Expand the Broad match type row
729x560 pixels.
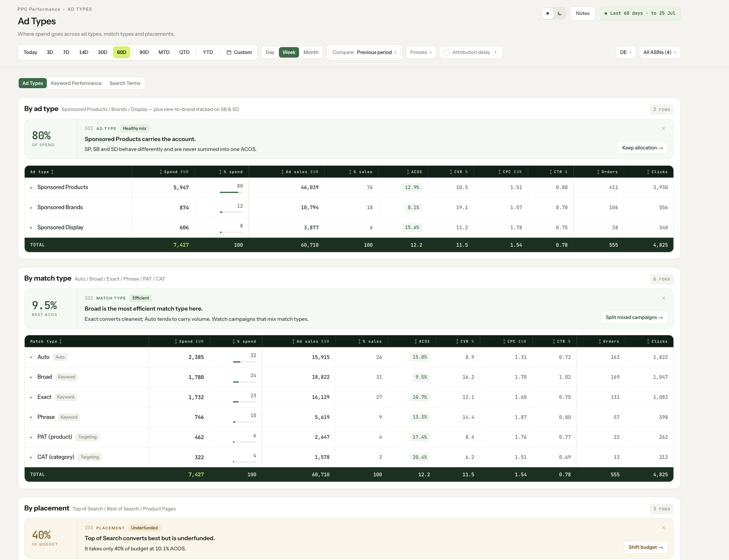(31, 377)
